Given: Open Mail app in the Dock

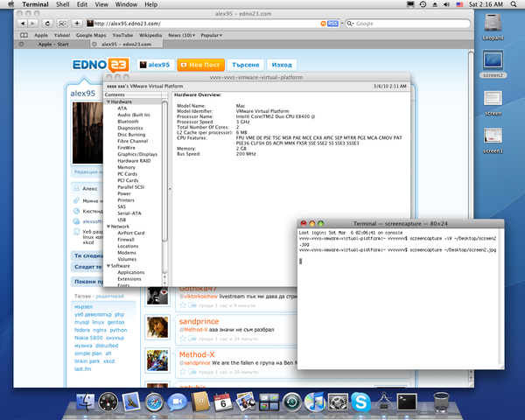Looking at the screenshot, I should pos(131,402).
